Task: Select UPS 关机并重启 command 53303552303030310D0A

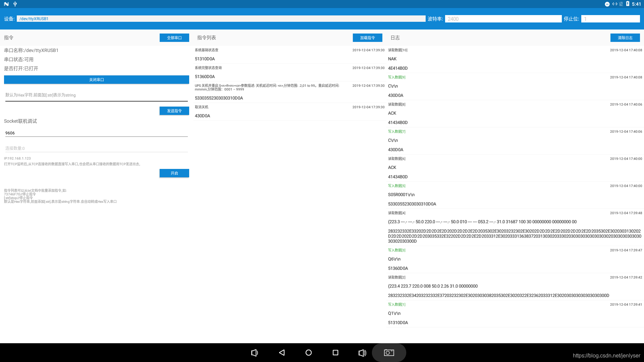Action: pyautogui.click(x=290, y=92)
